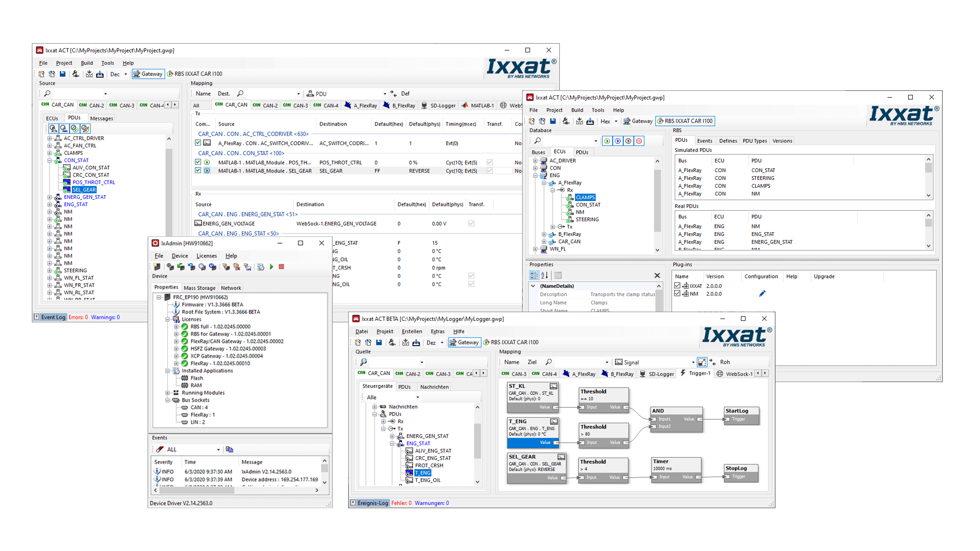Screen dimensions: 980x551
Task: Clear the Properties panel with the X button
Action: [x=657, y=275]
